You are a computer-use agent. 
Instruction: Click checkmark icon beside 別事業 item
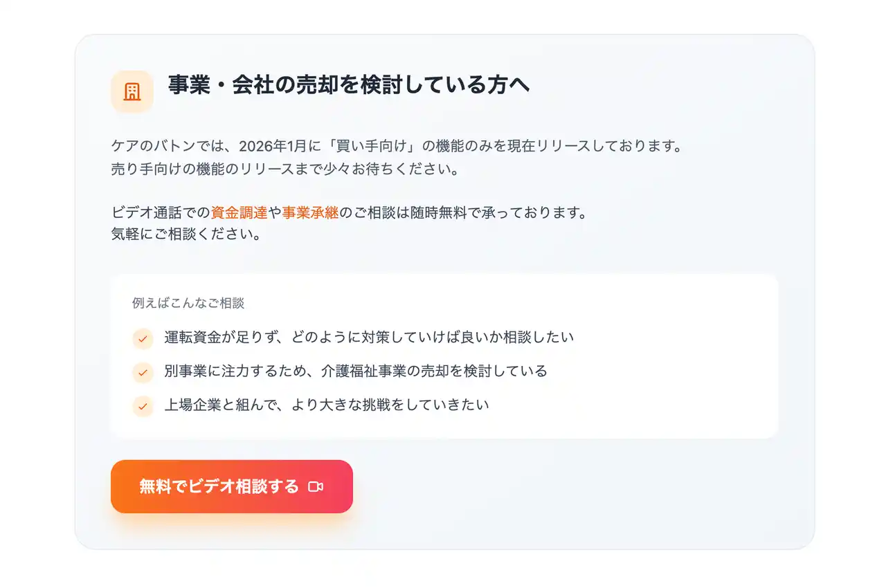point(143,372)
